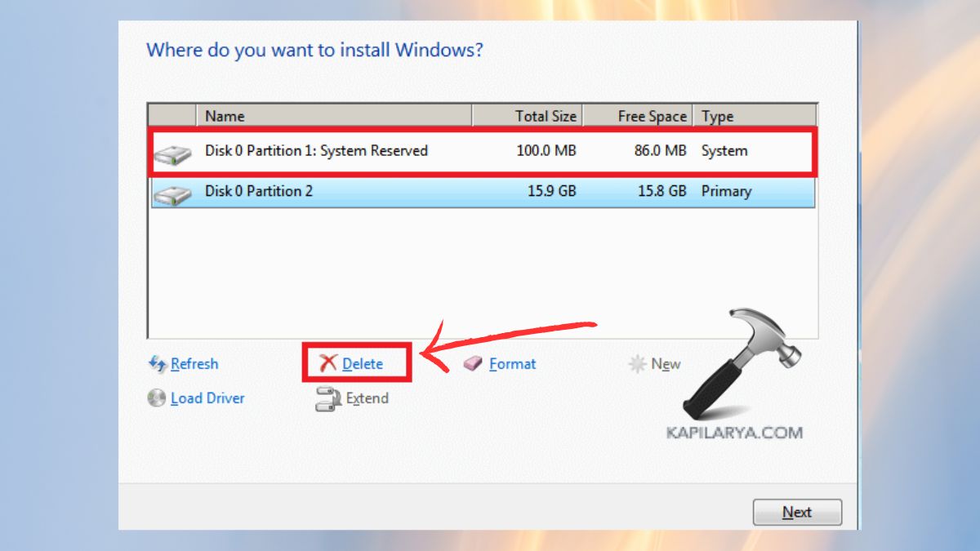Image resolution: width=980 pixels, height=551 pixels.
Task: Click the Extend partition icon
Action: [x=327, y=399]
